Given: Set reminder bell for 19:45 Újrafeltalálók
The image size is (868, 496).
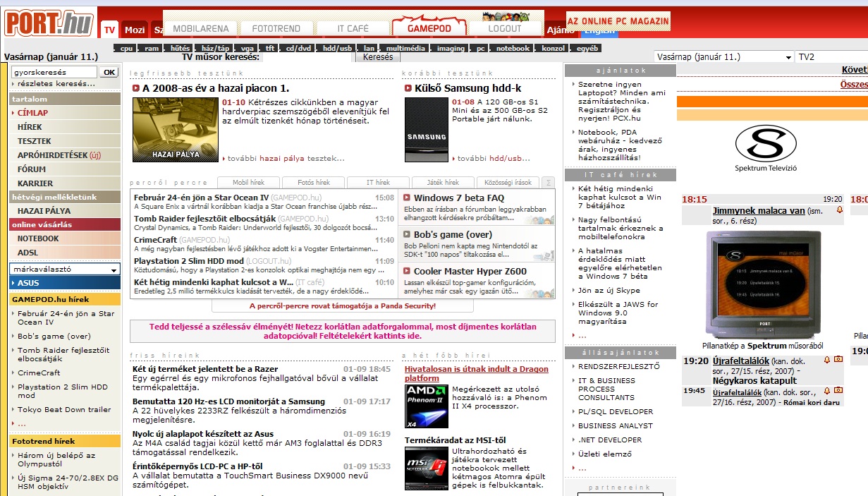Looking at the screenshot, I should [827, 390].
